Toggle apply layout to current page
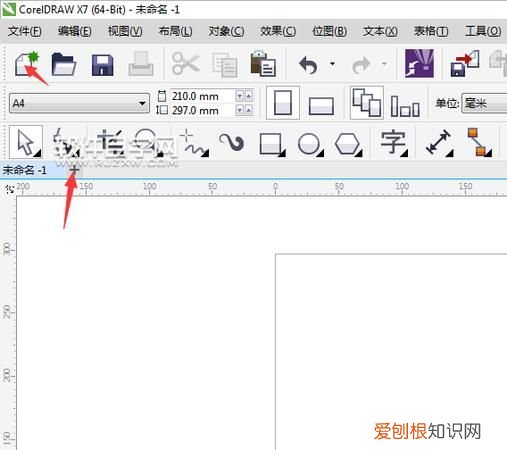Screen dimensions: 507x450 (405, 106)
